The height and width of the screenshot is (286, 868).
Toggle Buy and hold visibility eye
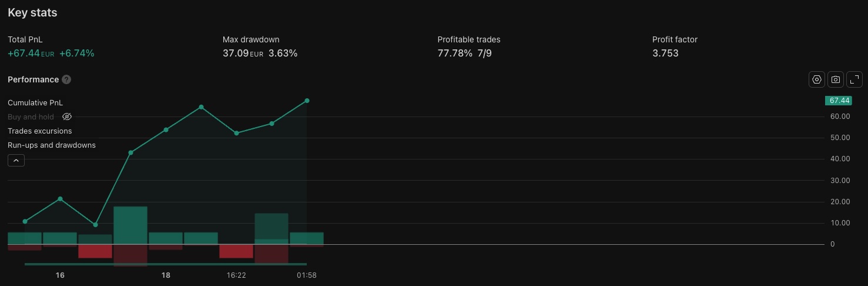(x=67, y=117)
